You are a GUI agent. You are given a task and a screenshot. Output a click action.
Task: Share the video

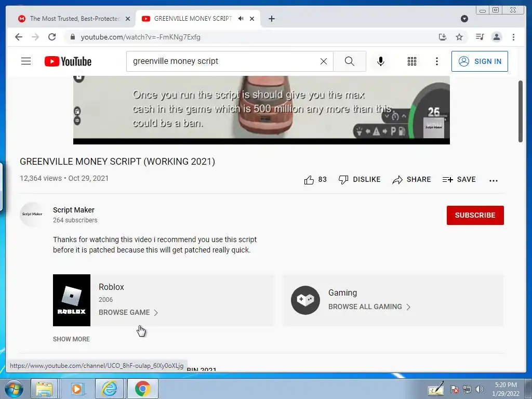coord(411,179)
